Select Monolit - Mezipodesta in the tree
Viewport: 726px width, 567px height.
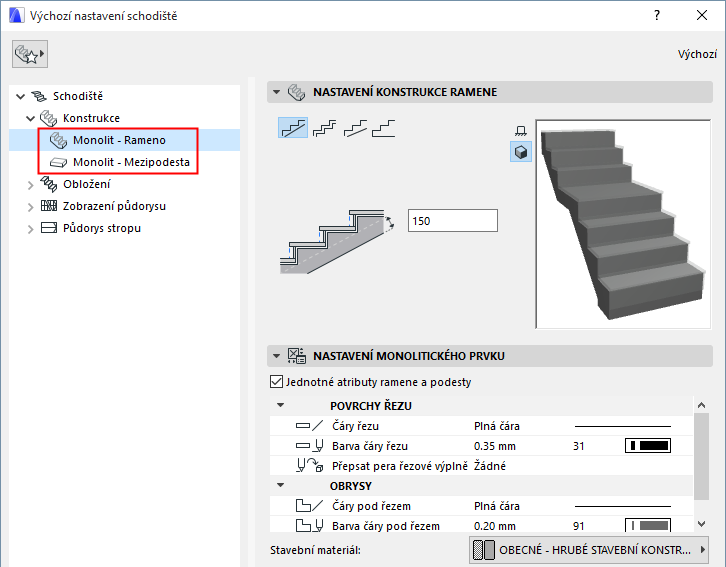pyautogui.click(x=131, y=162)
